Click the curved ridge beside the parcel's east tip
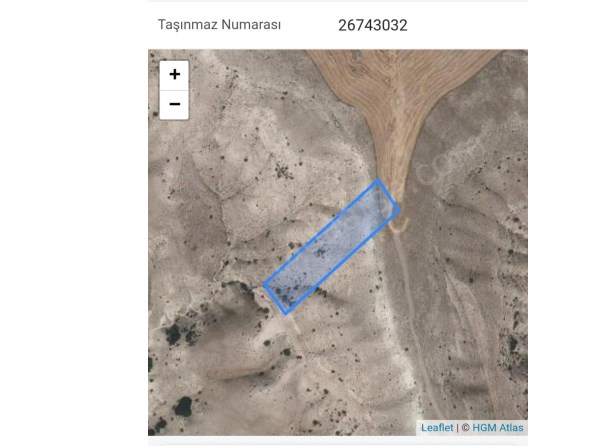 pyautogui.click(x=399, y=225)
